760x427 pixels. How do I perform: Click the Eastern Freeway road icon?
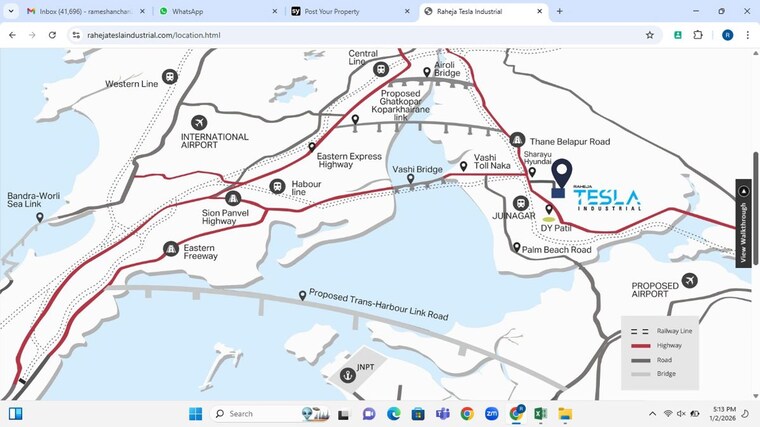click(x=171, y=249)
